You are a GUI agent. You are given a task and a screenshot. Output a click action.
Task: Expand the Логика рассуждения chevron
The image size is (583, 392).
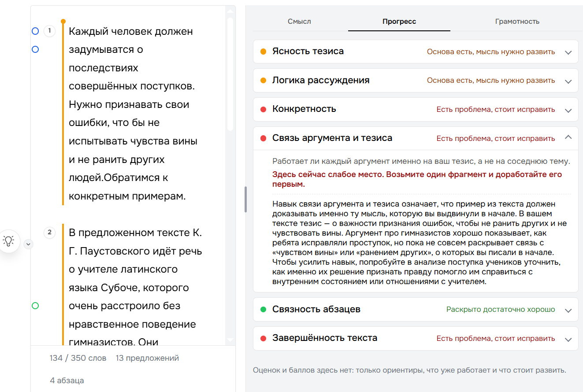[x=568, y=81]
